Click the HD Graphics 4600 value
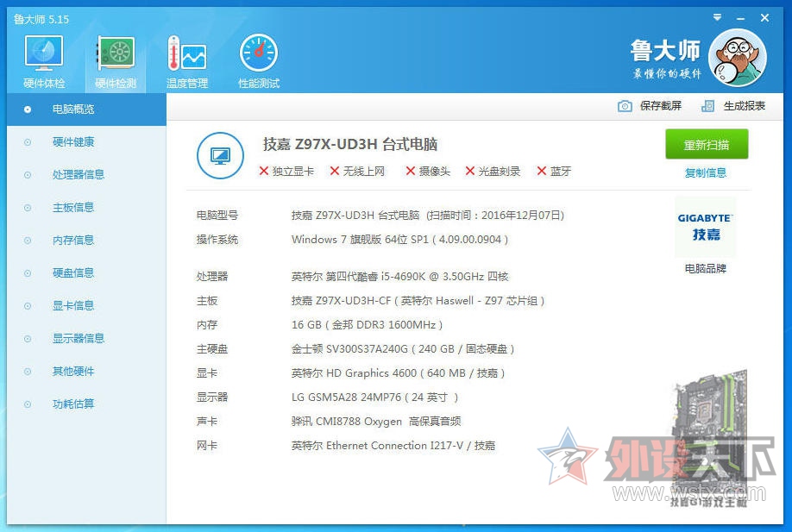This screenshot has height=532, width=792. point(398,373)
